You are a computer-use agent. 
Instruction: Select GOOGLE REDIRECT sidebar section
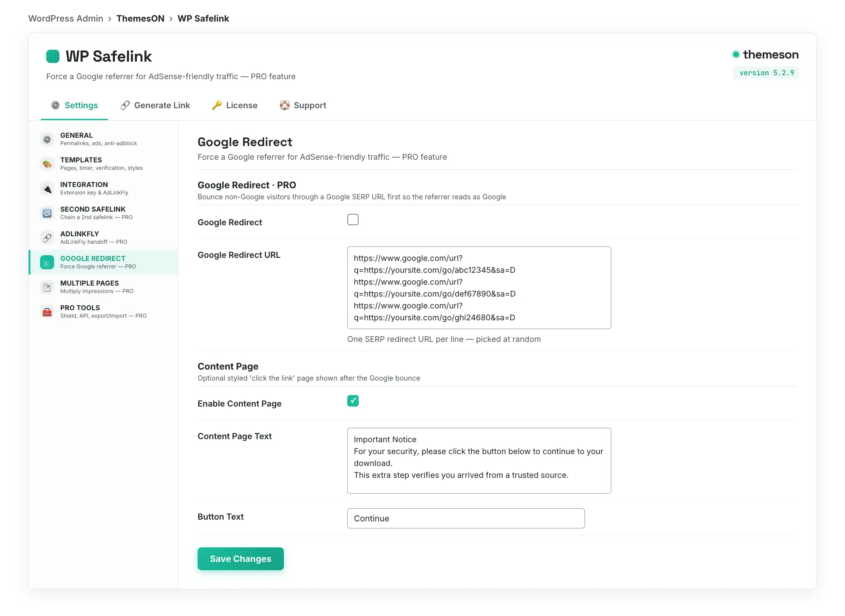103,262
